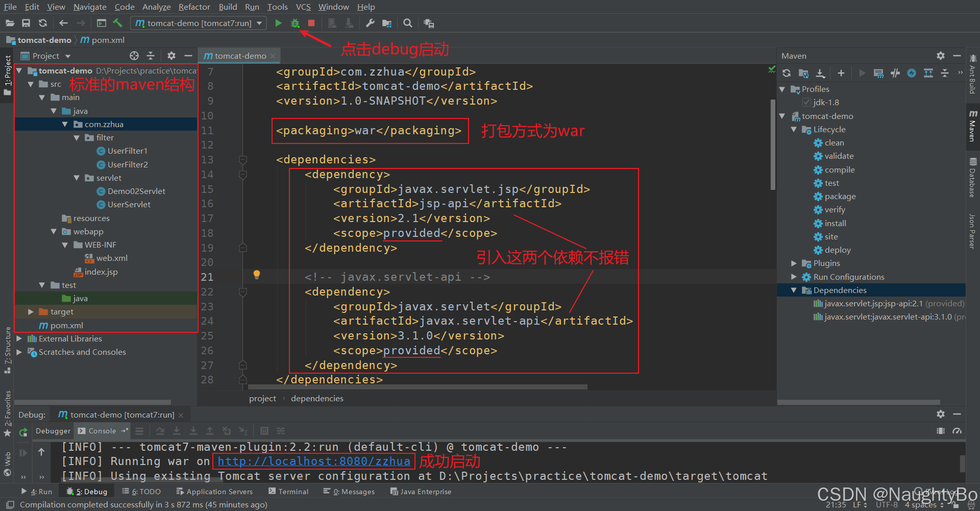Click Execute Maven Goal icon

878,73
